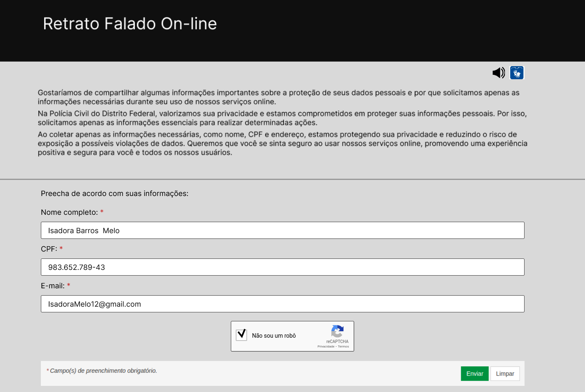Focus the CPF input field
The image size is (585, 392).
(283, 267)
